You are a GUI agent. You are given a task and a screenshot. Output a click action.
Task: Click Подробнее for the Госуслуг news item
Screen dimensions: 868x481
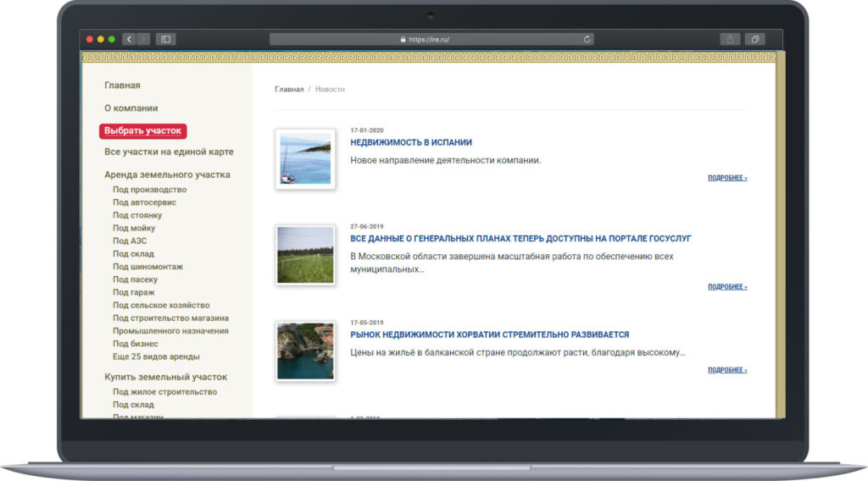pos(727,287)
